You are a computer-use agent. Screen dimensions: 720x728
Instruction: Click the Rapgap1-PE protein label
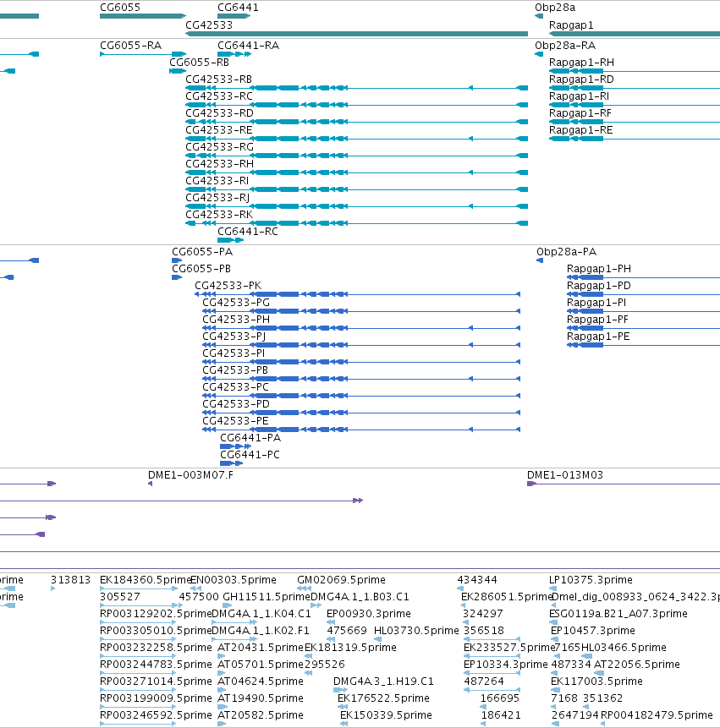tap(598, 337)
